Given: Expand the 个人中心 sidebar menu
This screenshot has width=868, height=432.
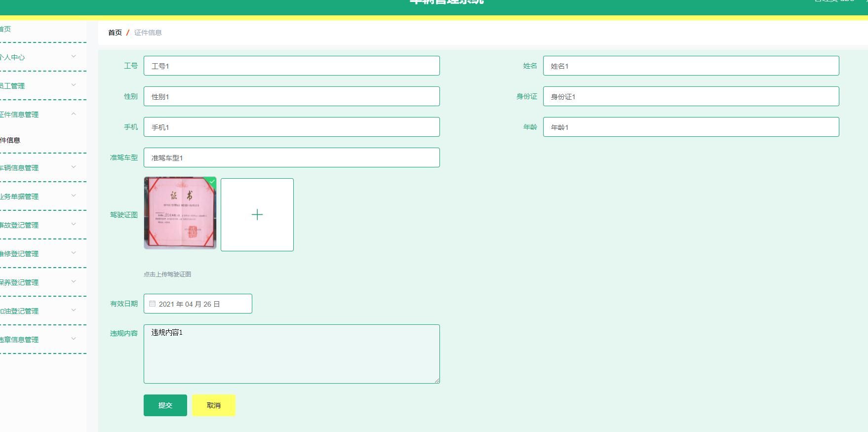Looking at the screenshot, I should 39,57.
